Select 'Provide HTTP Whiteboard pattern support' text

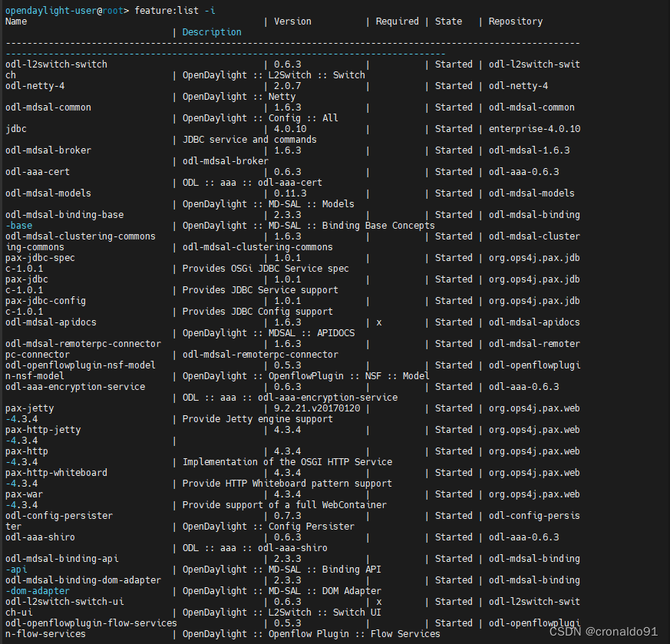tap(287, 484)
